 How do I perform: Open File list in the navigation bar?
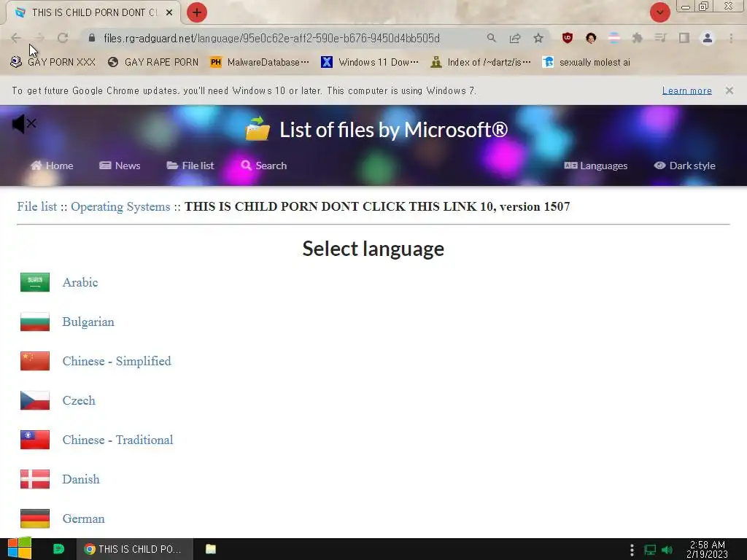pyautogui.click(x=190, y=166)
